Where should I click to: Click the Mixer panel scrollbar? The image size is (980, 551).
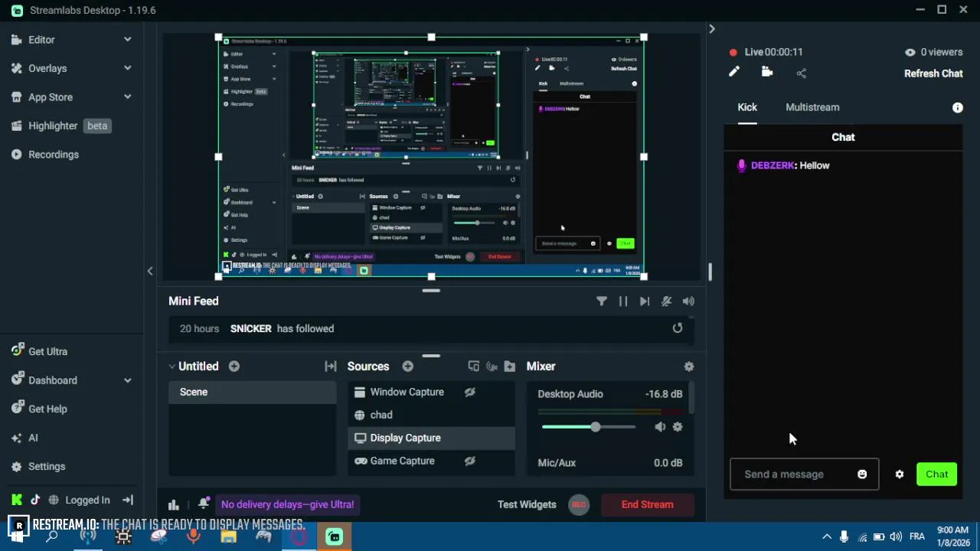tap(692, 398)
